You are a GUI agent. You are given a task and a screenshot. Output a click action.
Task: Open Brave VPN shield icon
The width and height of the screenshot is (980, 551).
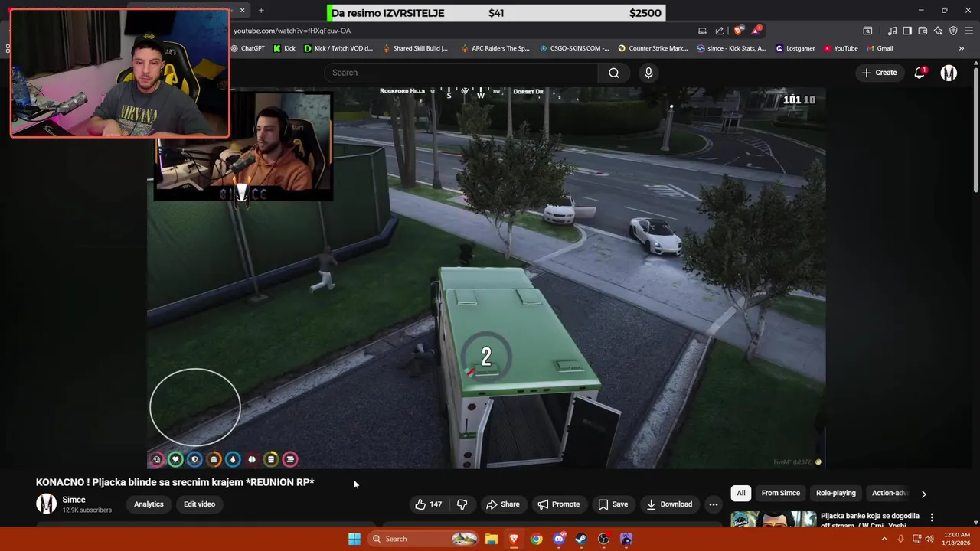[953, 31]
